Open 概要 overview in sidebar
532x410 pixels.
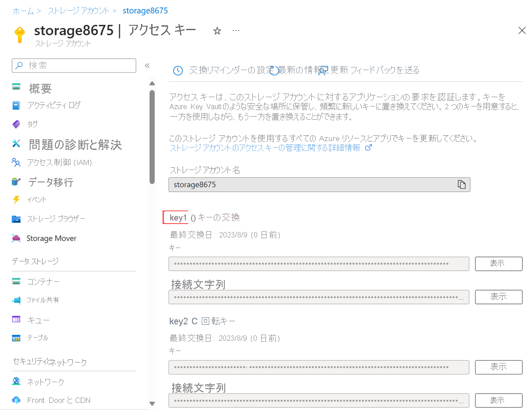coord(40,88)
